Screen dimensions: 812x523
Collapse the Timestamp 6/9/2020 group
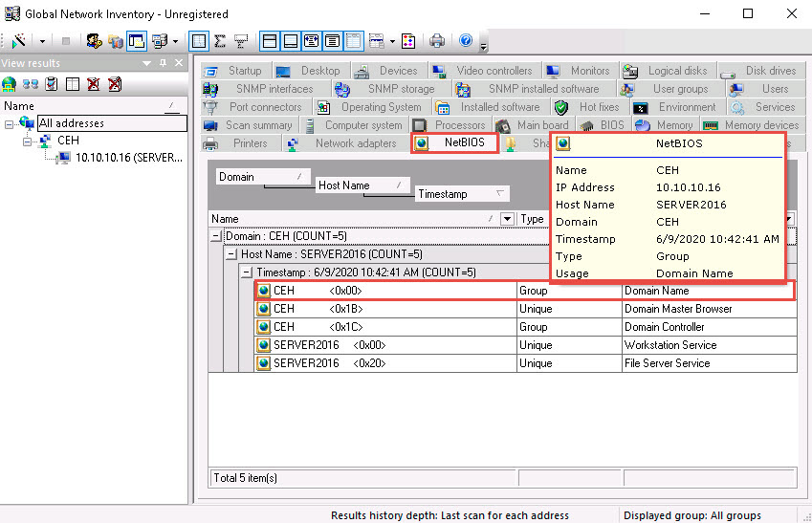click(x=247, y=272)
